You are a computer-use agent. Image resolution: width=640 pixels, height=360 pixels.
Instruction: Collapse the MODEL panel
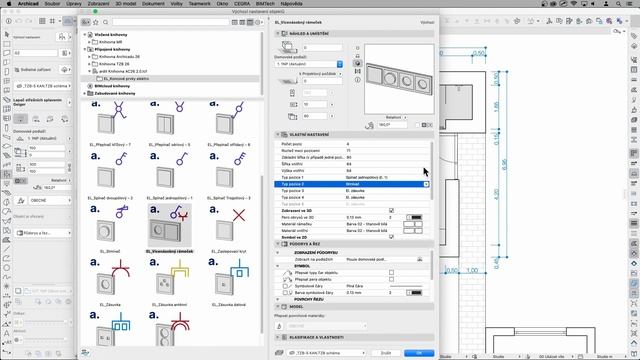click(278, 307)
